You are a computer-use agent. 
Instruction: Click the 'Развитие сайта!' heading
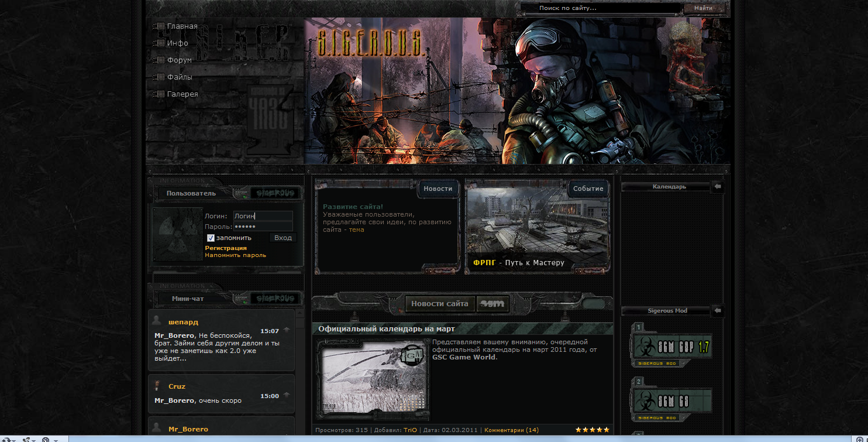(353, 207)
